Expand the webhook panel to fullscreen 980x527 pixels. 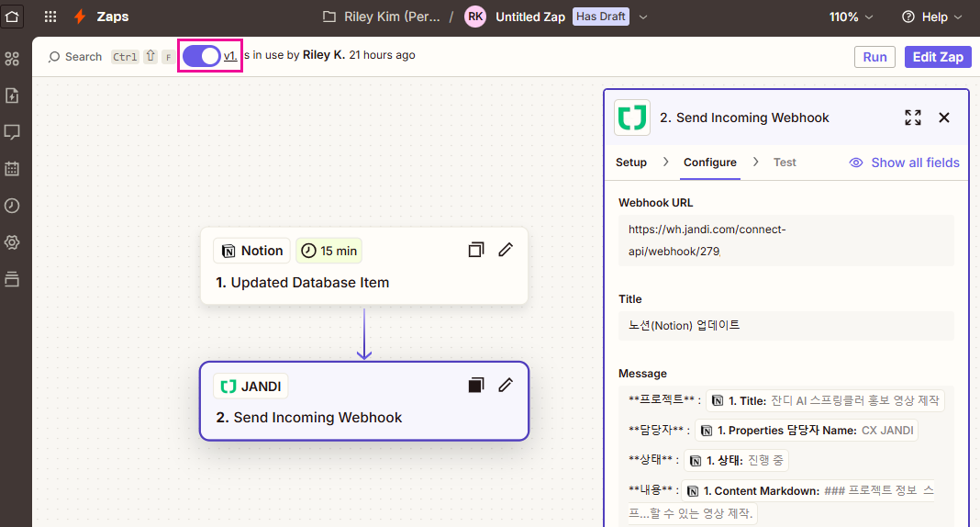tap(912, 118)
